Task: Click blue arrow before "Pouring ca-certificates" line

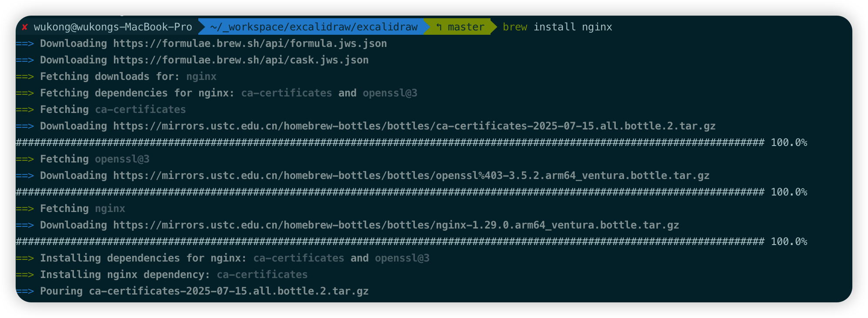Action: 25,291
